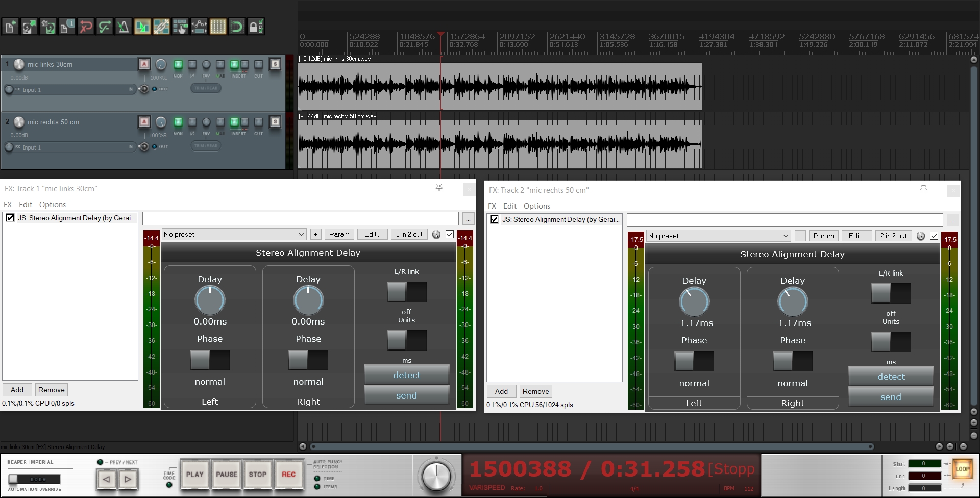Disable Stereo Alignment Delay checkbox in Track 1 FX list
The width and height of the screenshot is (980, 498).
10,218
